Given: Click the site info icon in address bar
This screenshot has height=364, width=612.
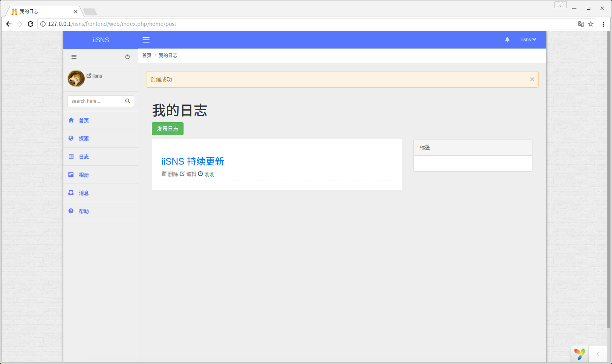Looking at the screenshot, I should [x=43, y=24].
